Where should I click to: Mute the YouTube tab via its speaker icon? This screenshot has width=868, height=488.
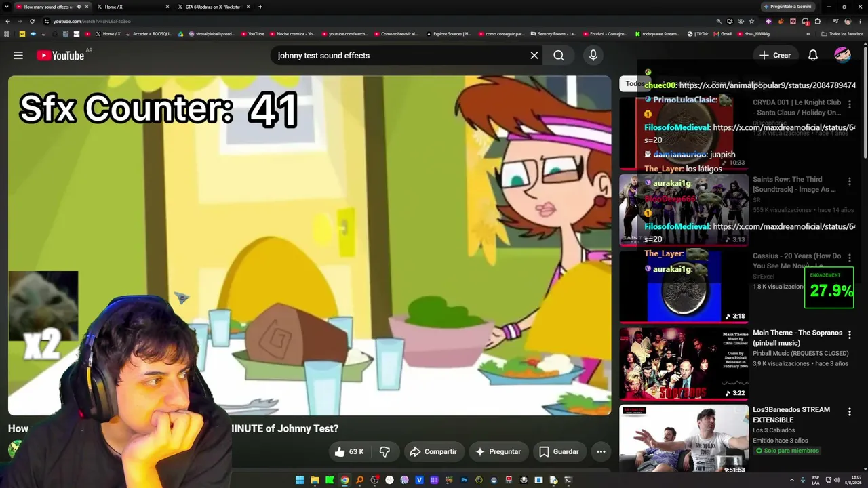[79, 7]
